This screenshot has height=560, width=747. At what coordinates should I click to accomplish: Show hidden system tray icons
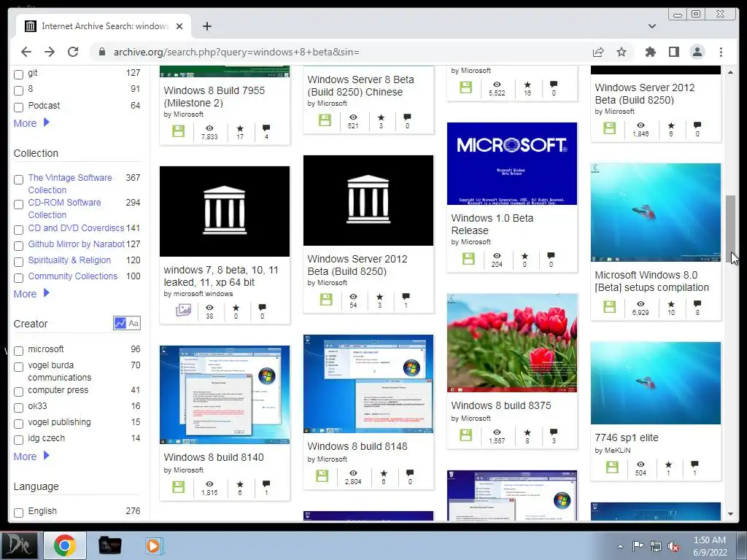point(620,545)
